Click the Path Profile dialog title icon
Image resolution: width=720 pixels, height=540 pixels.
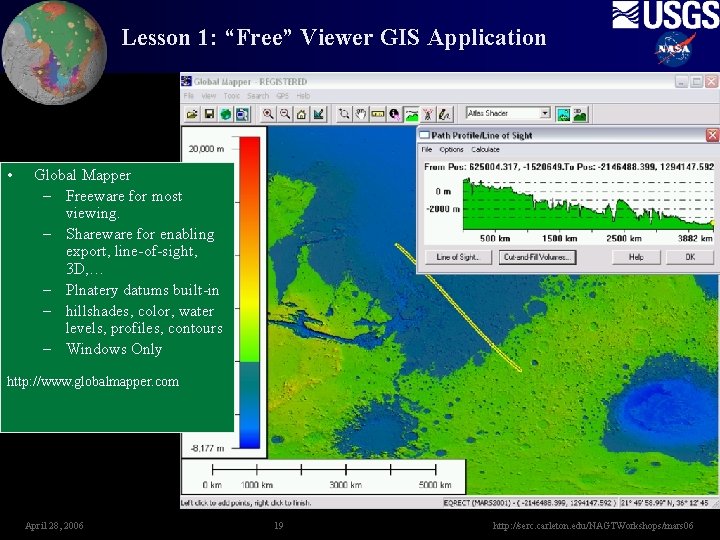tap(424, 135)
